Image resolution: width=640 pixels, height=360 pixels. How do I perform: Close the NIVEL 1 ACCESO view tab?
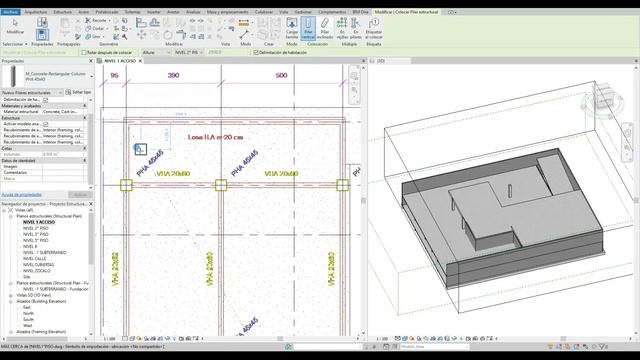pyautogui.click(x=140, y=61)
